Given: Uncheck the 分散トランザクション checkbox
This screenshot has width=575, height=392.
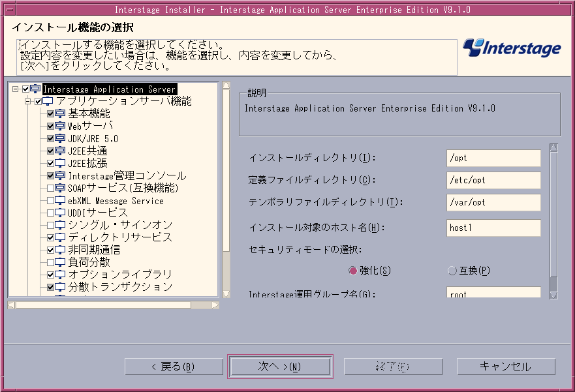Looking at the screenshot, I should pos(51,287).
